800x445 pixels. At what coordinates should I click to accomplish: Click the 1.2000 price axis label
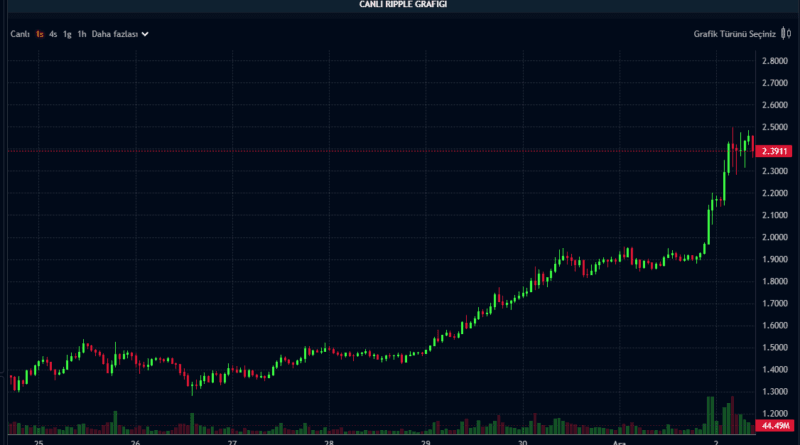coord(774,414)
